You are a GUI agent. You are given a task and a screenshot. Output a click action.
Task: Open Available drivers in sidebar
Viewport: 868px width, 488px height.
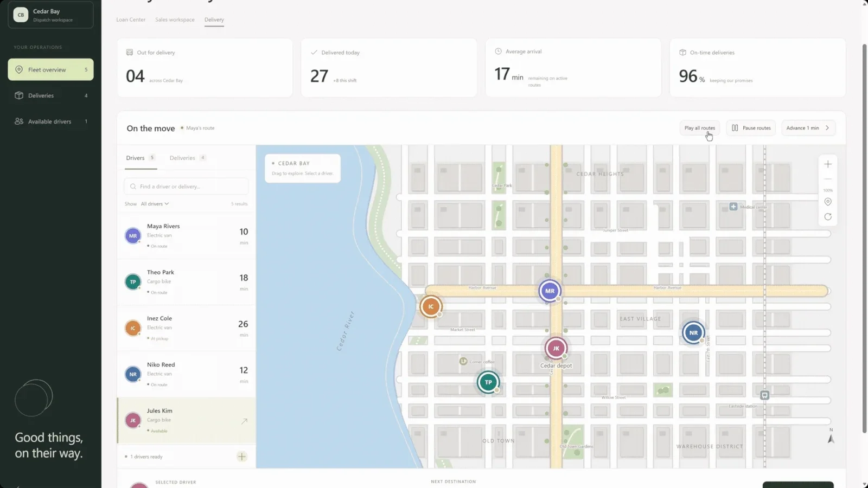click(50, 121)
